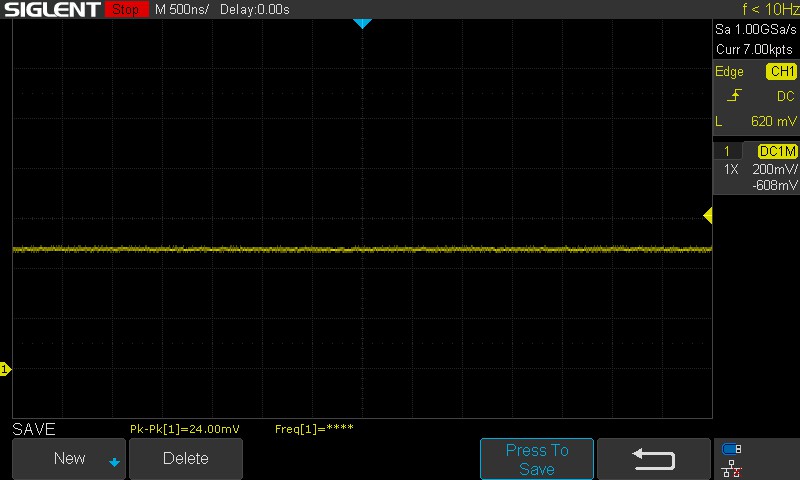Click the Delay:0.00s readout
Image resolution: width=800 pixels, height=480 pixels.
point(255,9)
